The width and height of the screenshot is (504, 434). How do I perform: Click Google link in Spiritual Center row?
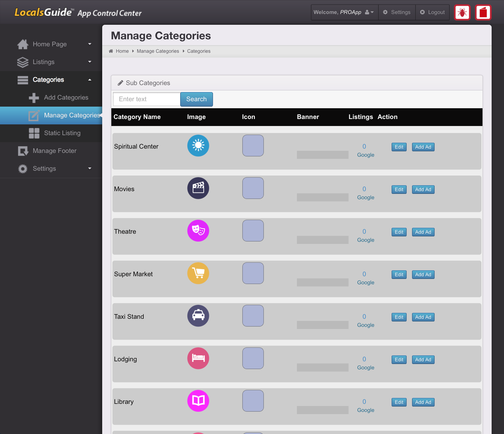click(365, 155)
